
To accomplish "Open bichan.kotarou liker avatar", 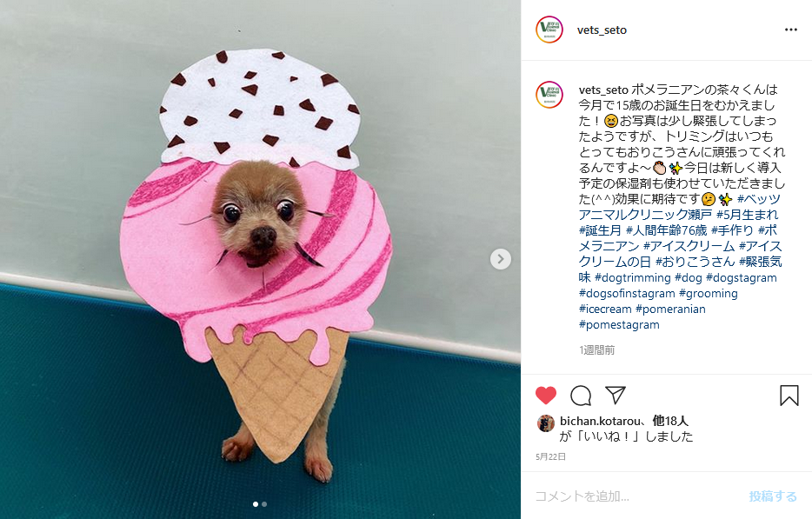I will click(545, 423).
